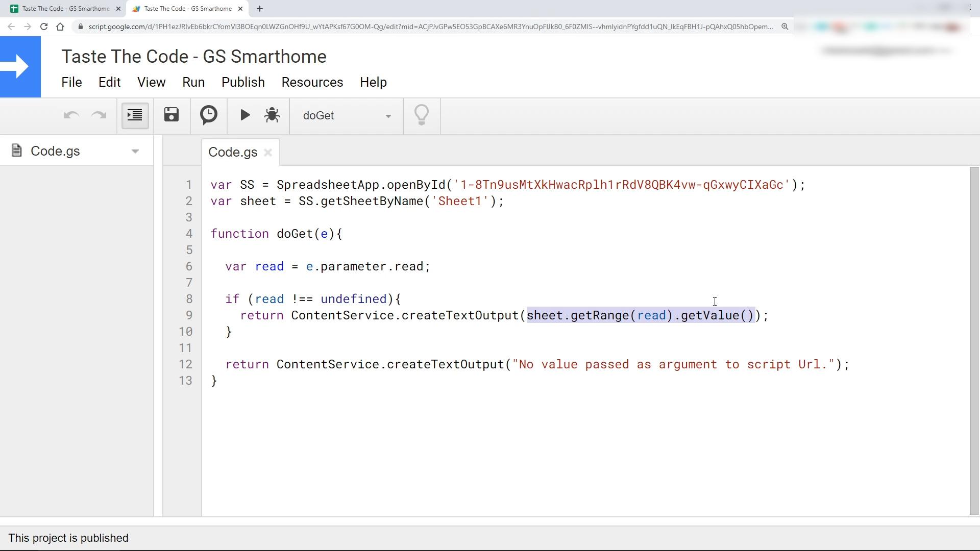Viewport: 980px width, 551px height.
Task: Open the Run menu
Action: coord(193,82)
